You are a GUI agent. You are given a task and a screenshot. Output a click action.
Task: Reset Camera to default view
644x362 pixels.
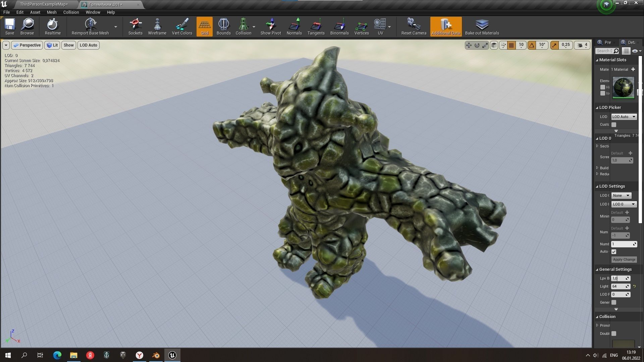(414, 26)
